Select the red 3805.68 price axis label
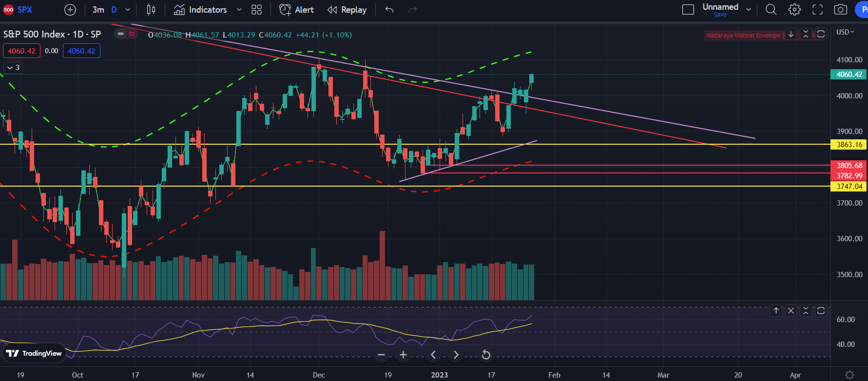This screenshot has width=868, height=381. pyautogui.click(x=849, y=166)
